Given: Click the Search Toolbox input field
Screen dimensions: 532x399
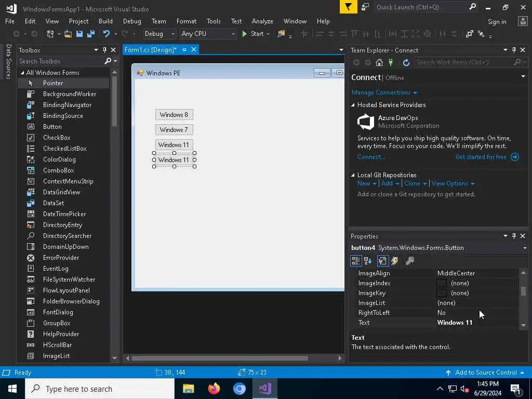Looking at the screenshot, I should pos(61,61).
